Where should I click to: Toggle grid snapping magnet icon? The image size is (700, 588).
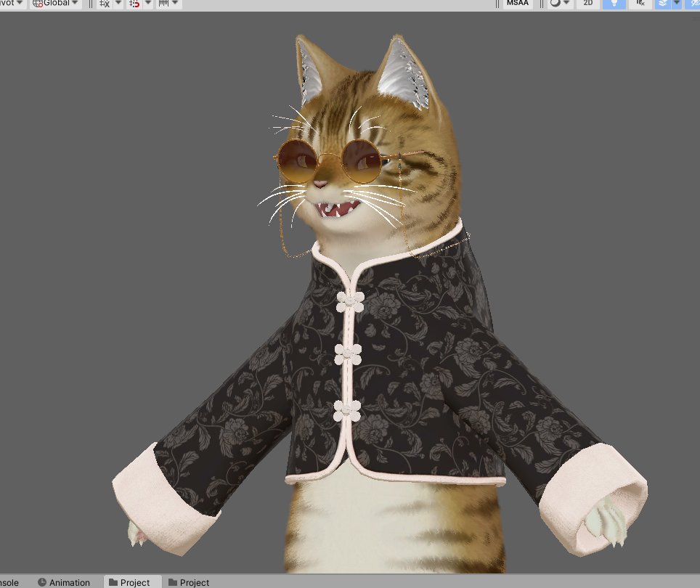click(134, 3)
